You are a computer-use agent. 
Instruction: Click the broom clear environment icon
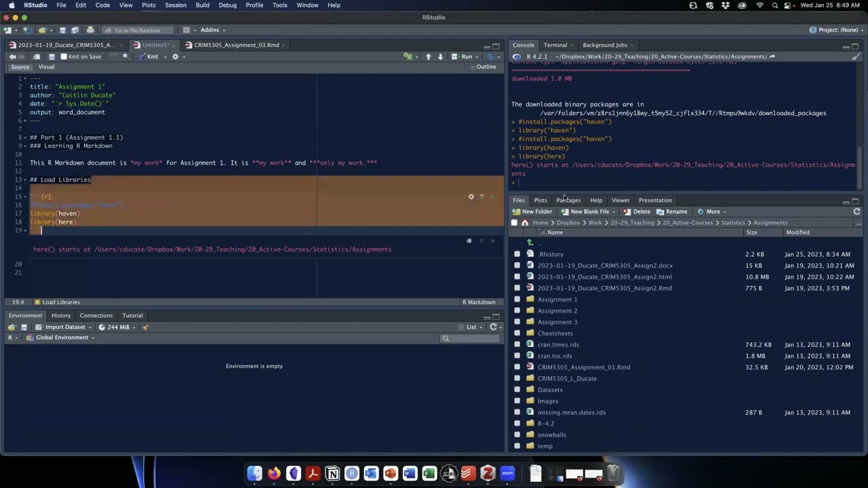tap(145, 327)
